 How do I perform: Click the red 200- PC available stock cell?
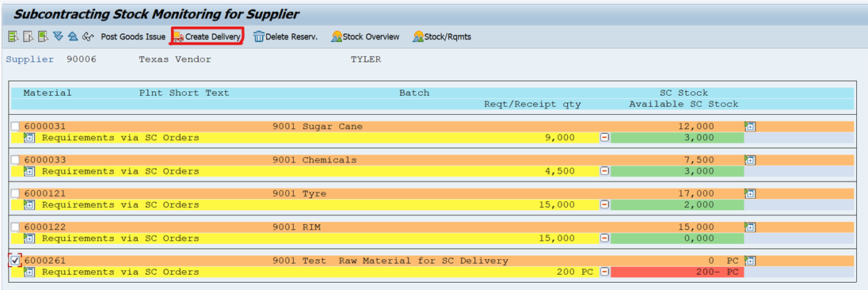click(678, 272)
